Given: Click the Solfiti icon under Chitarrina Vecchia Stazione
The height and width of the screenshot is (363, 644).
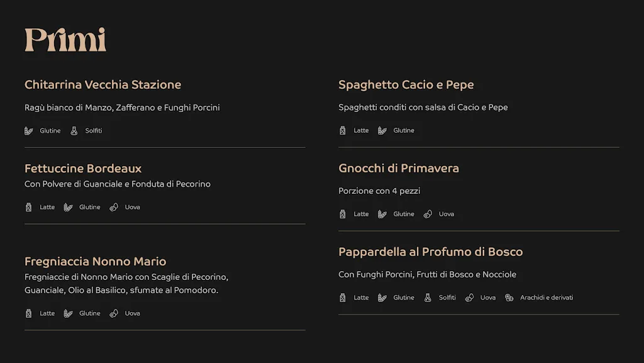Looking at the screenshot, I should 74,131.
